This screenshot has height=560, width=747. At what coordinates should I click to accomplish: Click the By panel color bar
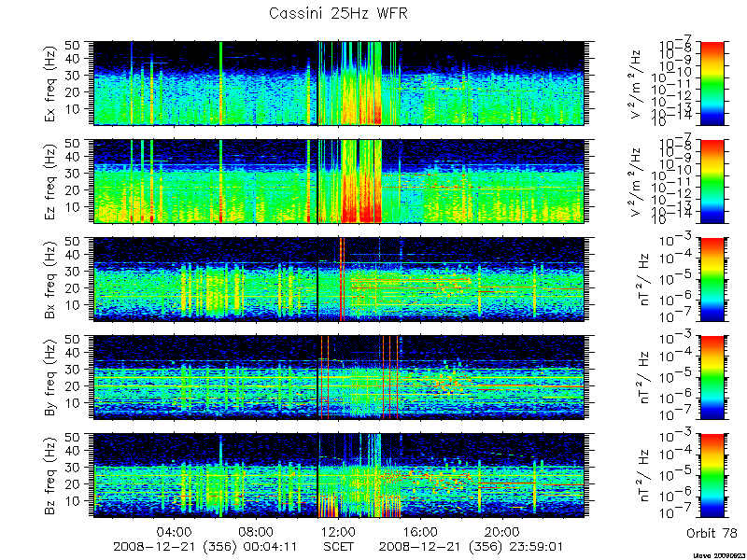pyautogui.click(x=712, y=378)
